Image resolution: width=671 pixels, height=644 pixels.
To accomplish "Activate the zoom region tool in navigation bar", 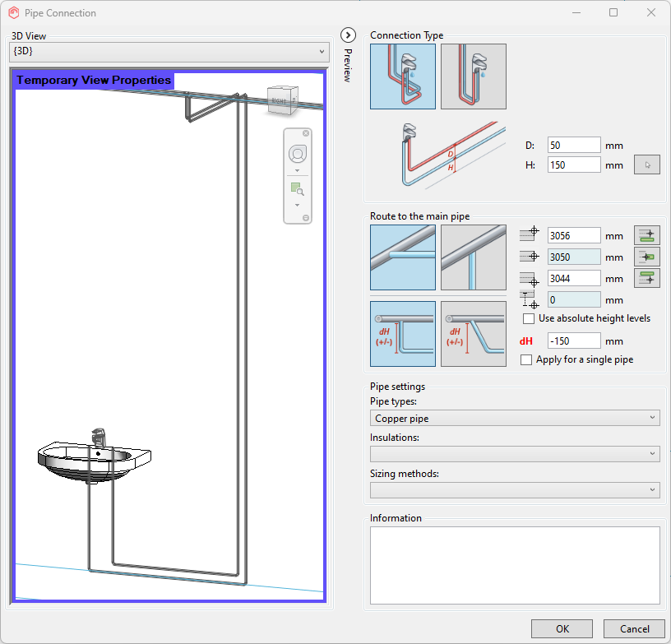I will [297, 189].
